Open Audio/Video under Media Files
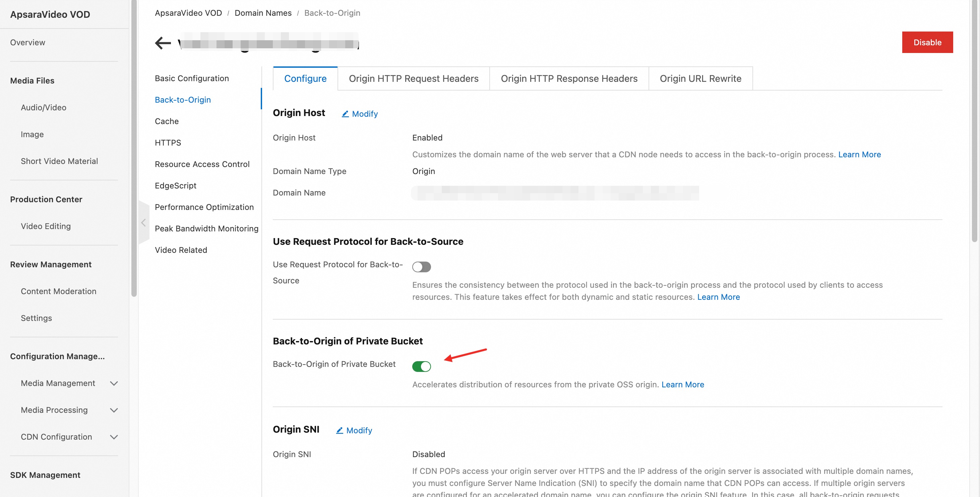The width and height of the screenshot is (980, 497). click(x=43, y=107)
